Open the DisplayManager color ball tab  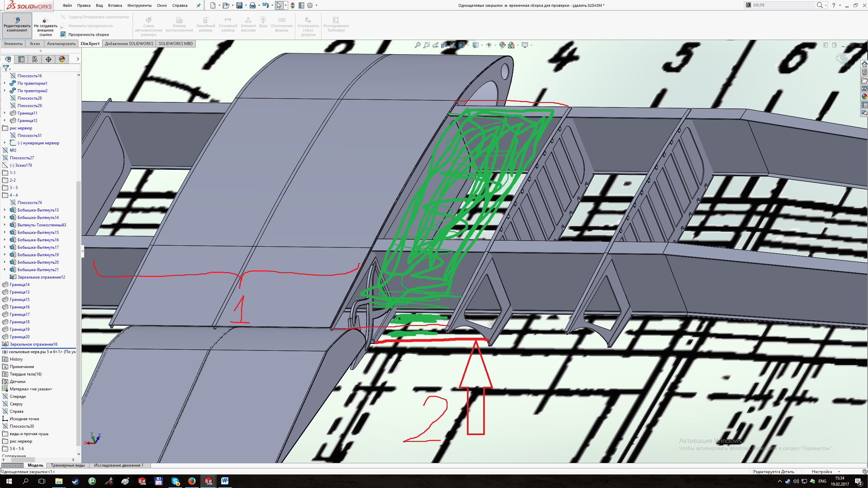point(62,59)
